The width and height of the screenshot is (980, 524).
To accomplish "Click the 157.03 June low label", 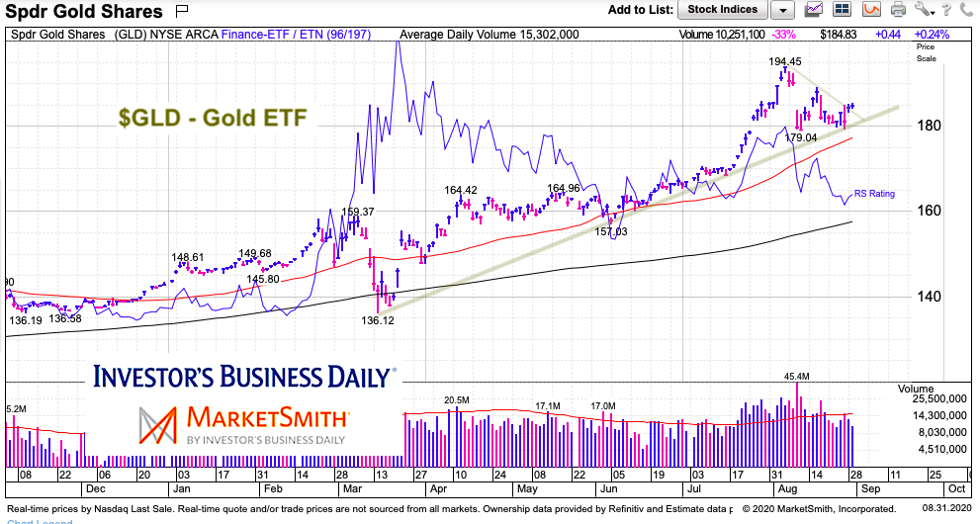I will tap(611, 231).
